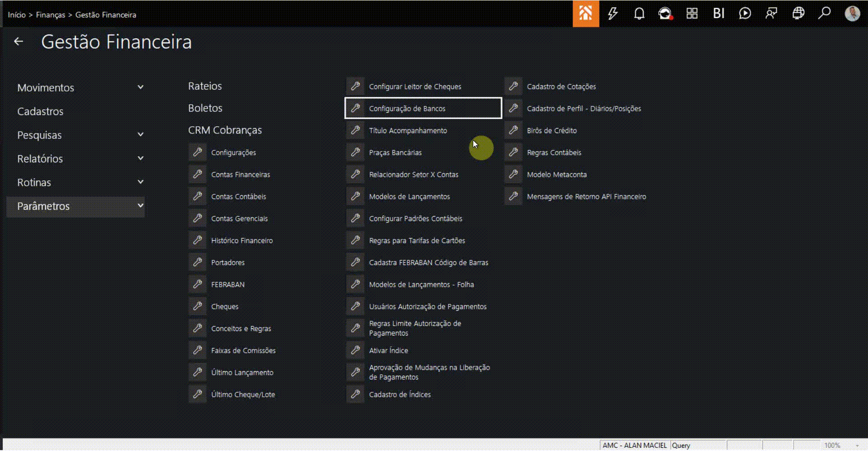
Task: Open Último Cheque/Lote
Action: click(x=243, y=395)
